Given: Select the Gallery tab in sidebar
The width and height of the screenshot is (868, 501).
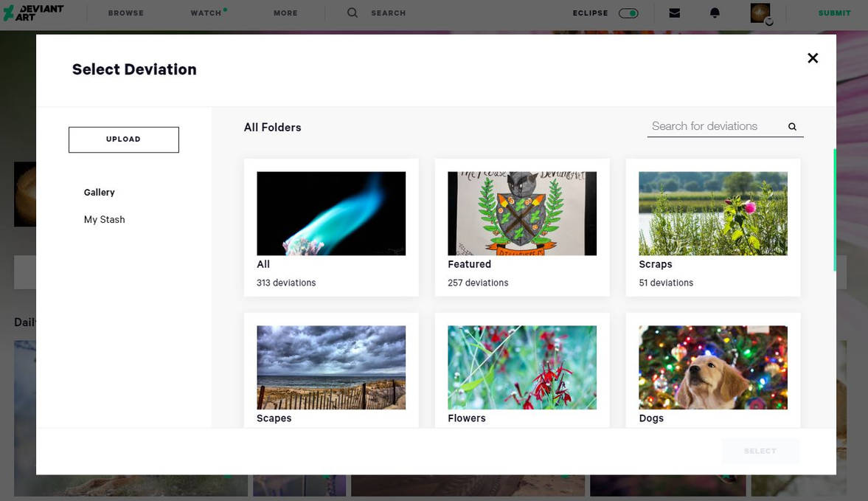Looking at the screenshot, I should pyautogui.click(x=100, y=193).
